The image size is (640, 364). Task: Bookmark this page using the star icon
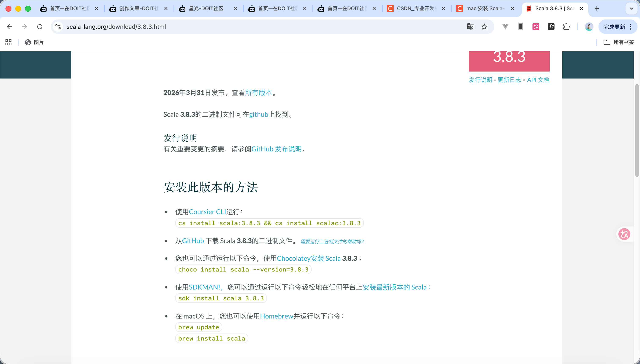tap(484, 26)
